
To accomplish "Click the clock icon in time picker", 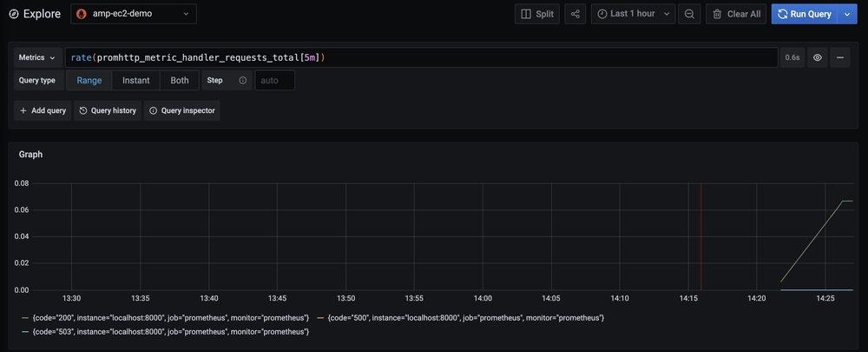I will [x=602, y=14].
